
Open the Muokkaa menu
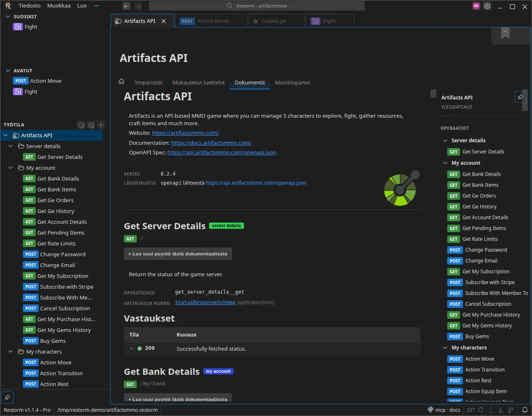[59, 6]
